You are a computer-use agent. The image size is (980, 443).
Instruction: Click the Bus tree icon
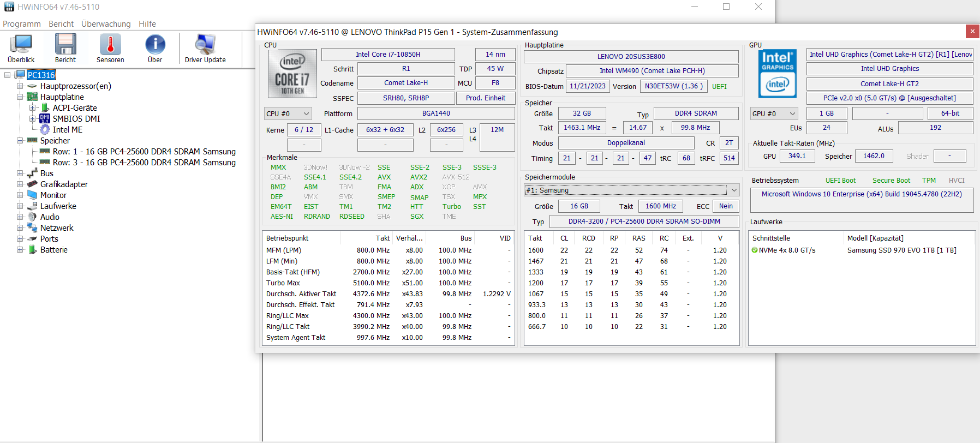point(32,173)
